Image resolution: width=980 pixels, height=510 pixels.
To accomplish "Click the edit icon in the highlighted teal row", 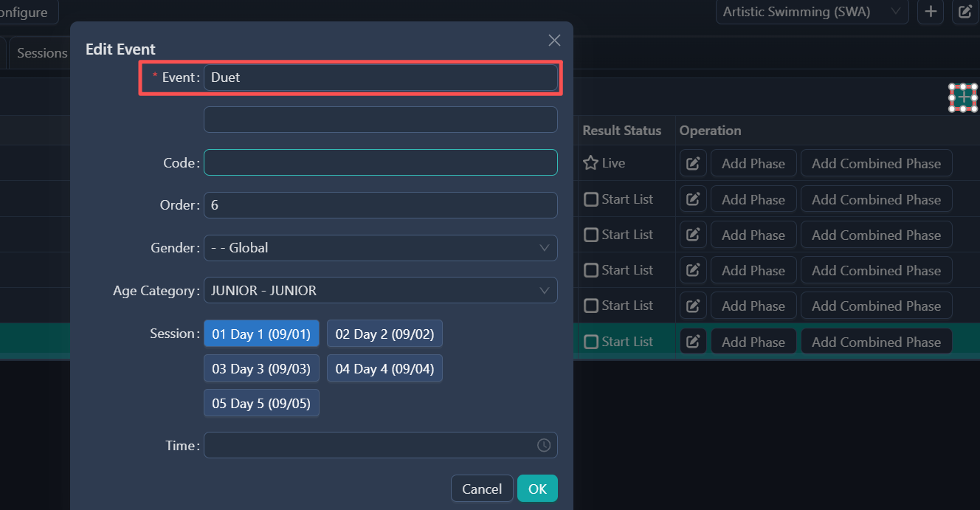I will click(693, 342).
